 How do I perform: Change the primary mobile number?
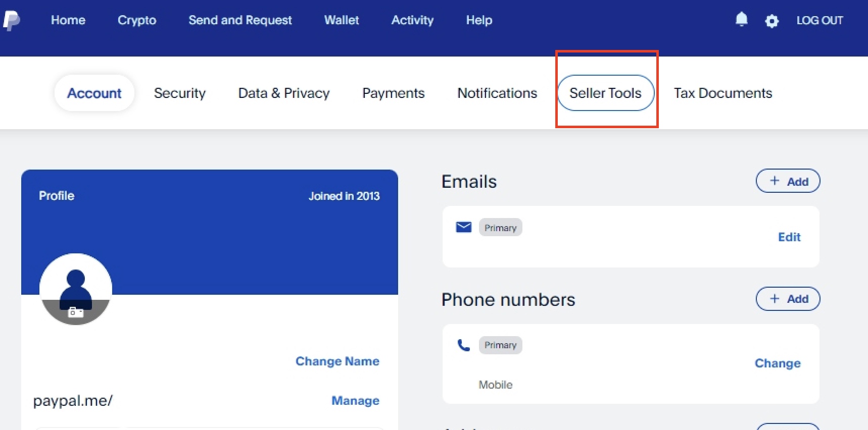778,363
